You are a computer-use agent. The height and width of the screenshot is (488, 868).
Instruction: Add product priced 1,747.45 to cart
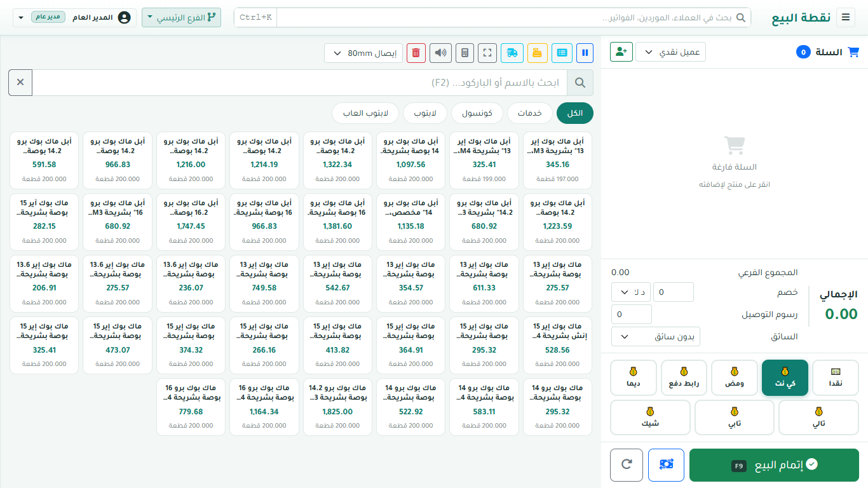click(x=191, y=222)
